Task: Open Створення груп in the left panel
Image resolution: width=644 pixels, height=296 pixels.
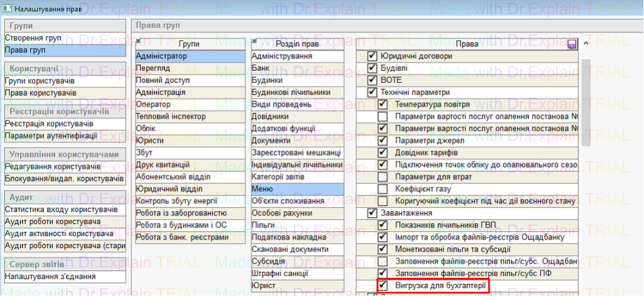Action: 34,38
